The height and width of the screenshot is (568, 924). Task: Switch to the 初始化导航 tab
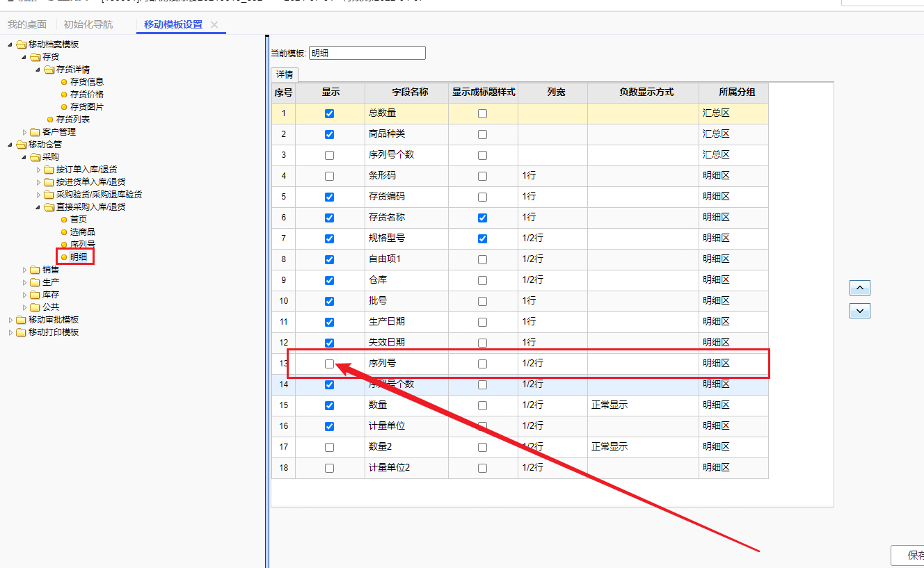coord(88,24)
